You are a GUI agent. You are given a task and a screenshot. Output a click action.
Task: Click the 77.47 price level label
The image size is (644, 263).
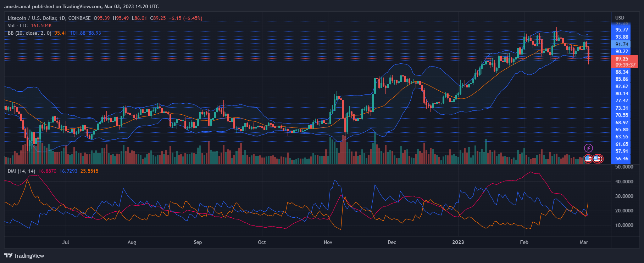(x=622, y=101)
